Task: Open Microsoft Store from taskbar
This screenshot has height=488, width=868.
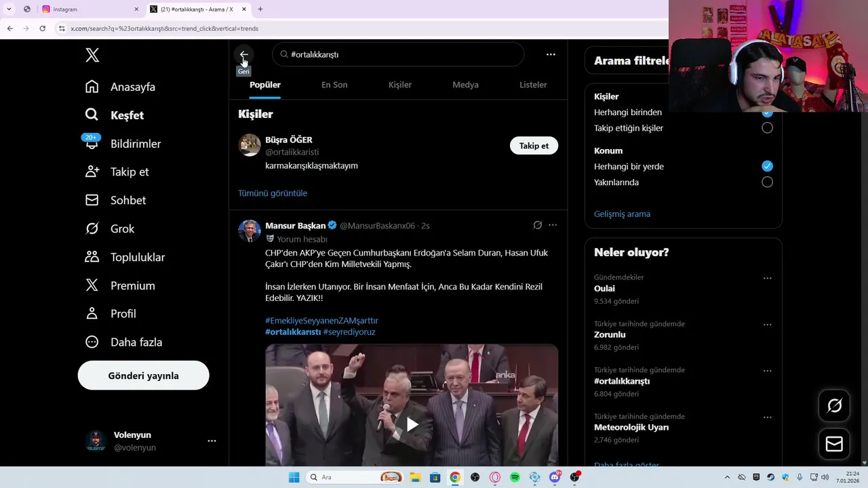Action: tap(435, 477)
